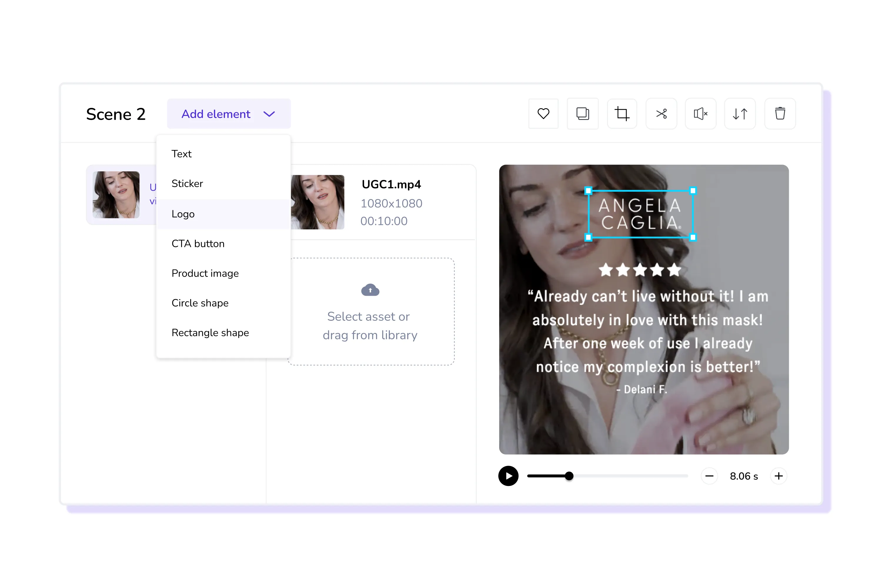Image resolution: width=882 pixels, height=588 pixels.
Task: Choose Sticker from the element menu
Action: click(187, 183)
